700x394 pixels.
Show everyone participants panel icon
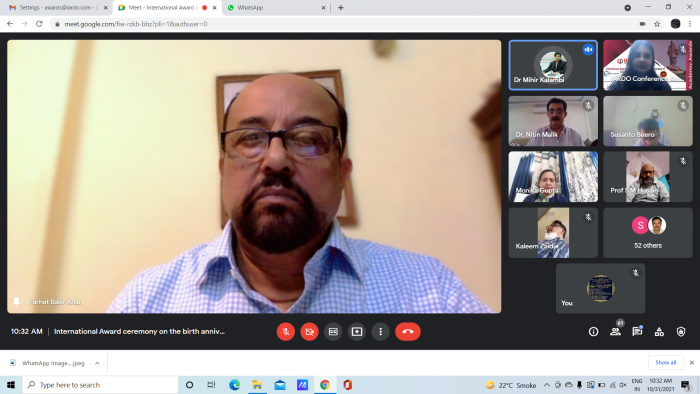615,332
